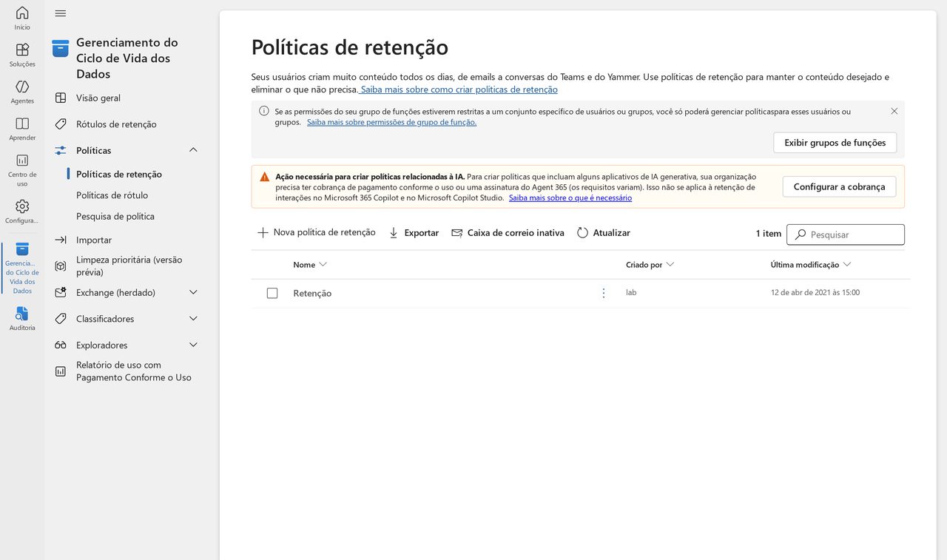Expand the Exchange (herdado) chevron
Image resolution: width=947 pixels, height=560 pixels.
tap(193, 292)
